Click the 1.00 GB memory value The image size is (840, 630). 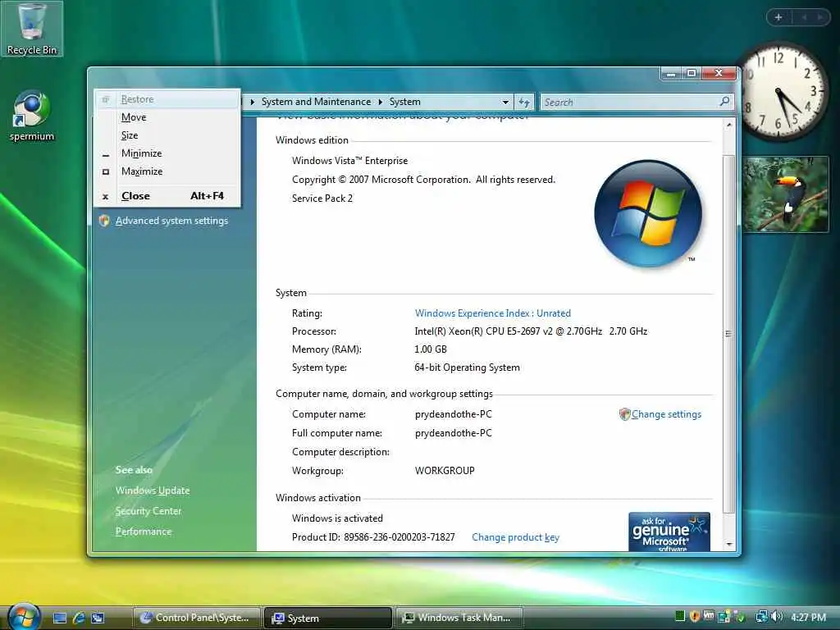430,349
